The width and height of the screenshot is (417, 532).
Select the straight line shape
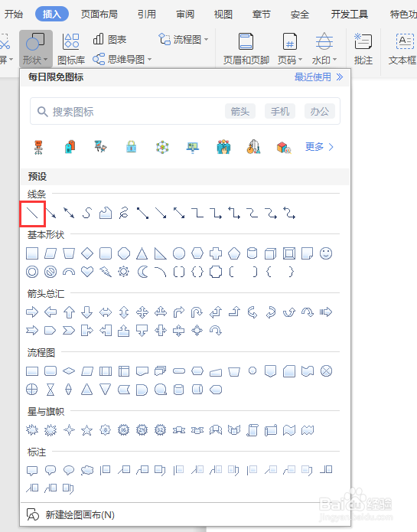coord(32,214)
